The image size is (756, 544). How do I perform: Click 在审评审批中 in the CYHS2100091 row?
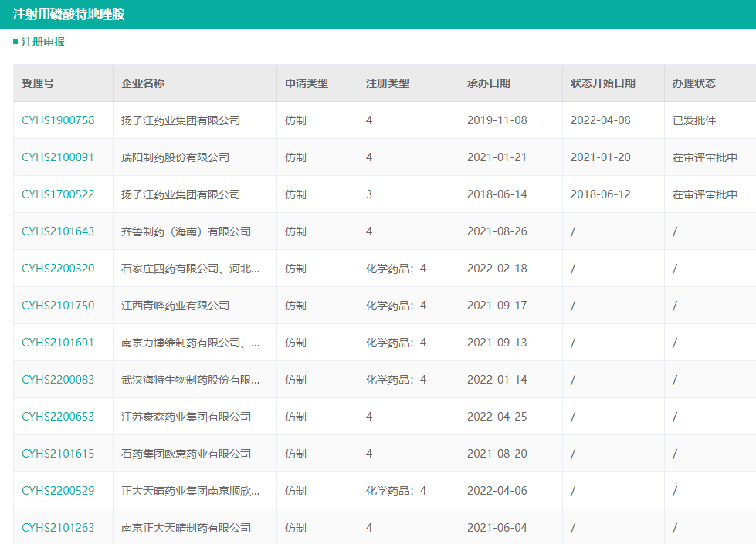pos(705,157)
